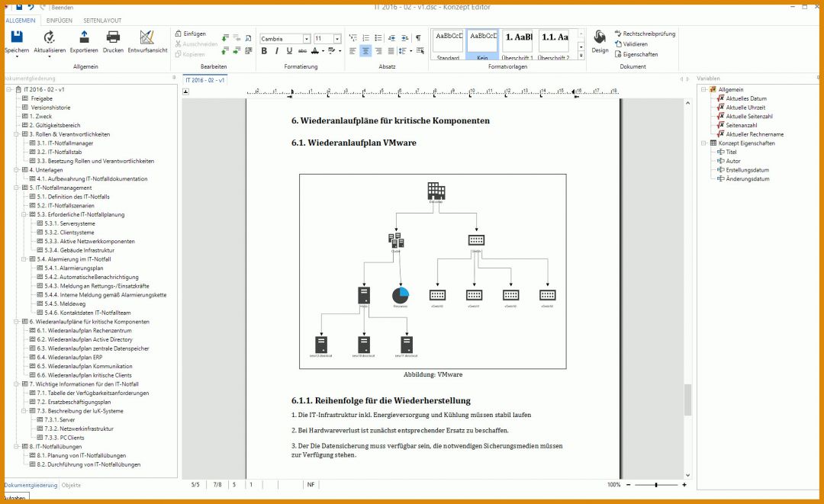Select the IT 2016 - 02 - v1 document tab
Screen dimensions: 824x504
[x=205, y=80]
